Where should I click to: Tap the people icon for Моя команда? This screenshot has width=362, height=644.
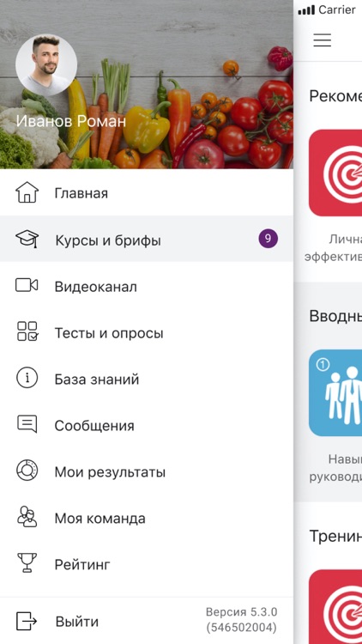(x=27, y=517)
